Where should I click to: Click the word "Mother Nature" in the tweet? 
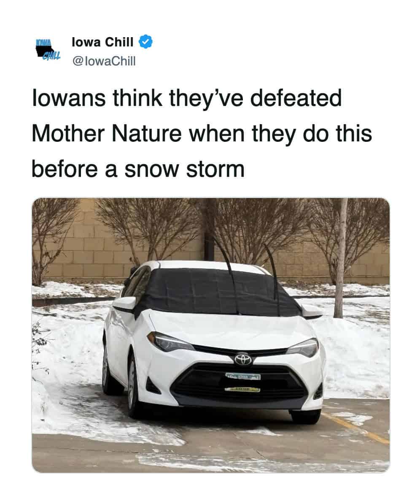click(107, 134)
